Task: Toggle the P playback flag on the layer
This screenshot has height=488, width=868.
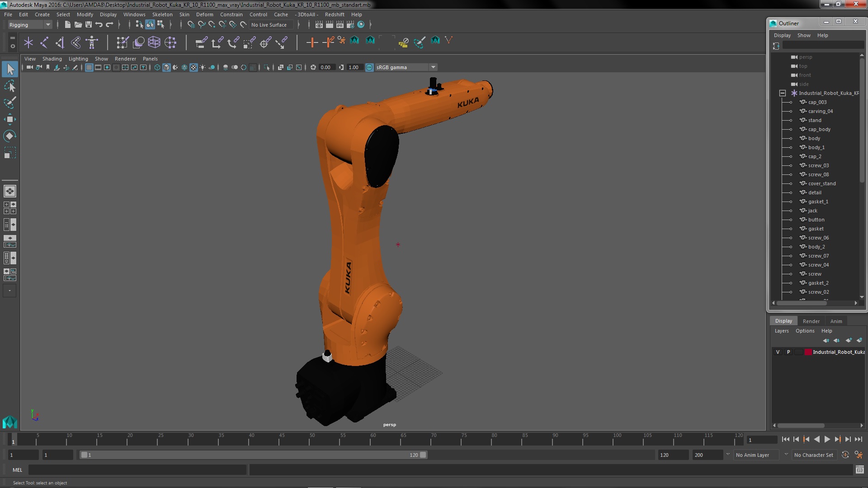Action: pos(788,352)
